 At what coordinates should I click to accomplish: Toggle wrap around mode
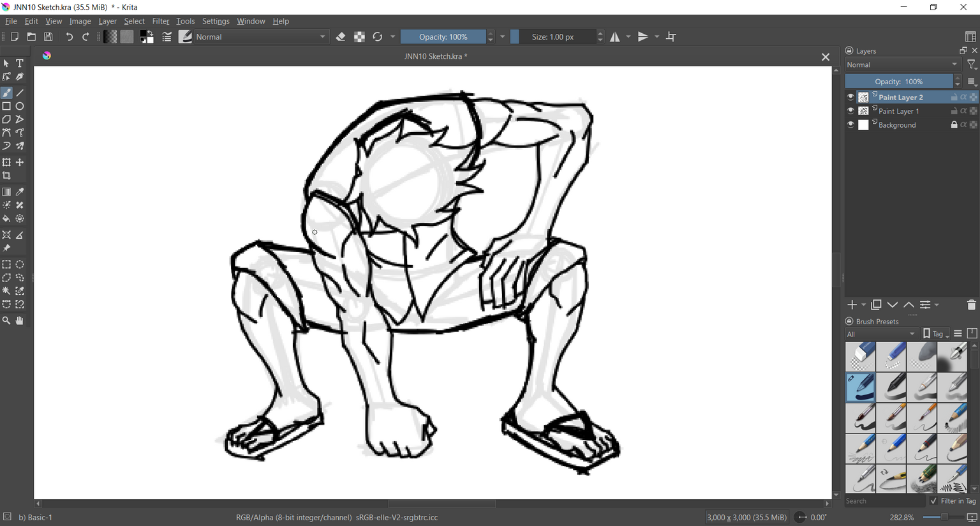tap(671, 37)
